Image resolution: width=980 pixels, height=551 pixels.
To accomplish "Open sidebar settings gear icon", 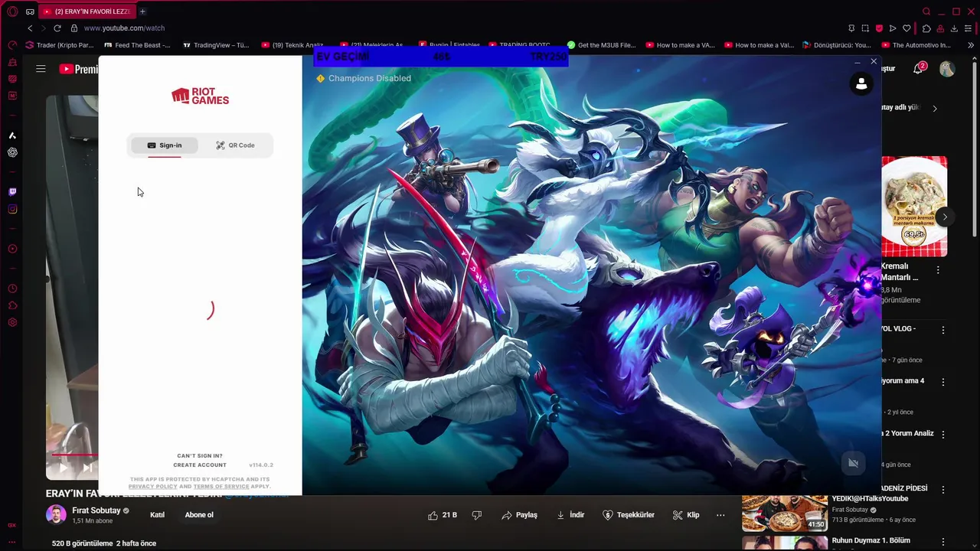I will tap(12, 322).
